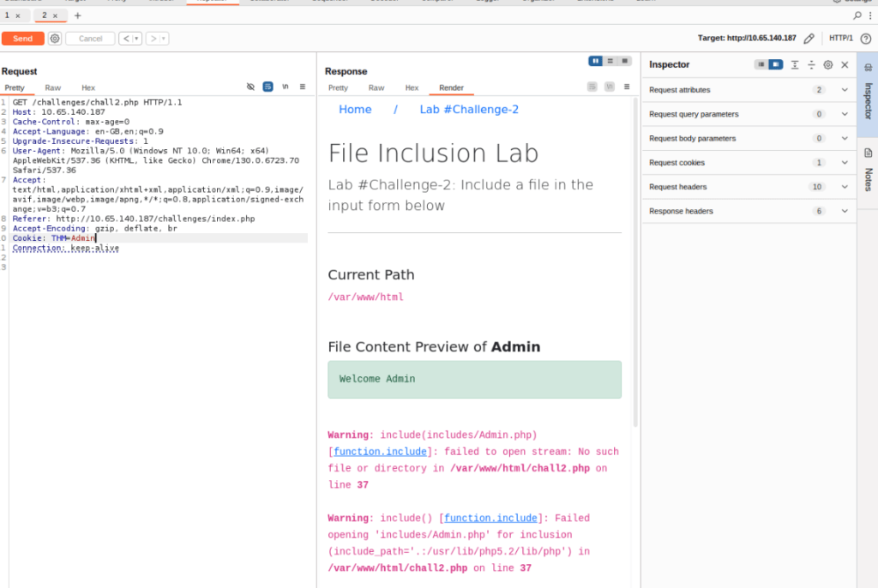Select the request Pretty view tab
This screenshot has width=878, height=588.
(x=15, y=88)
